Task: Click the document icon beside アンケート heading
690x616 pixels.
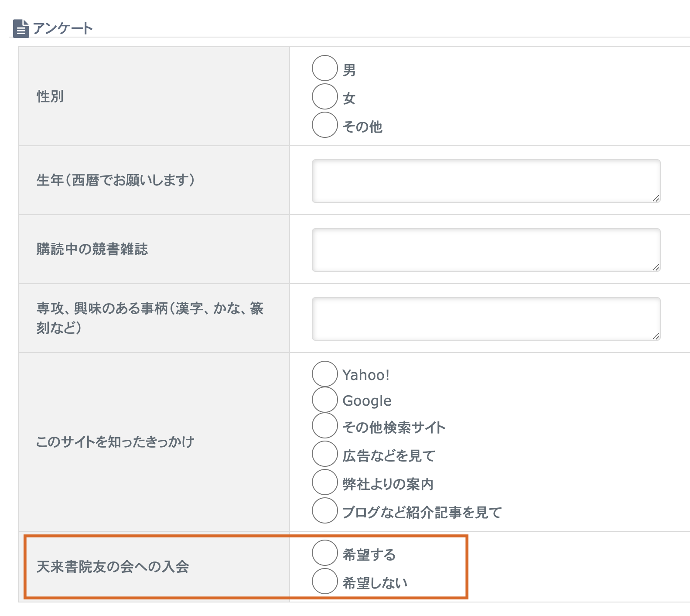Action: pos(20,29)
